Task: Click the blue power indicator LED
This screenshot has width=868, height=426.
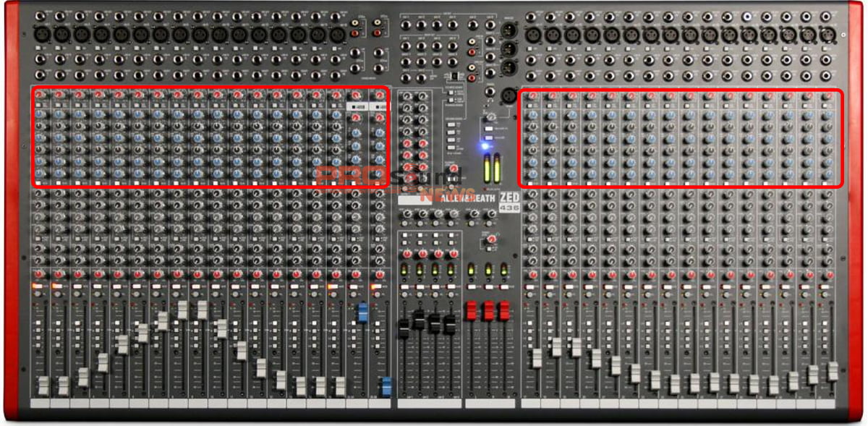Action: click(485, 146)
